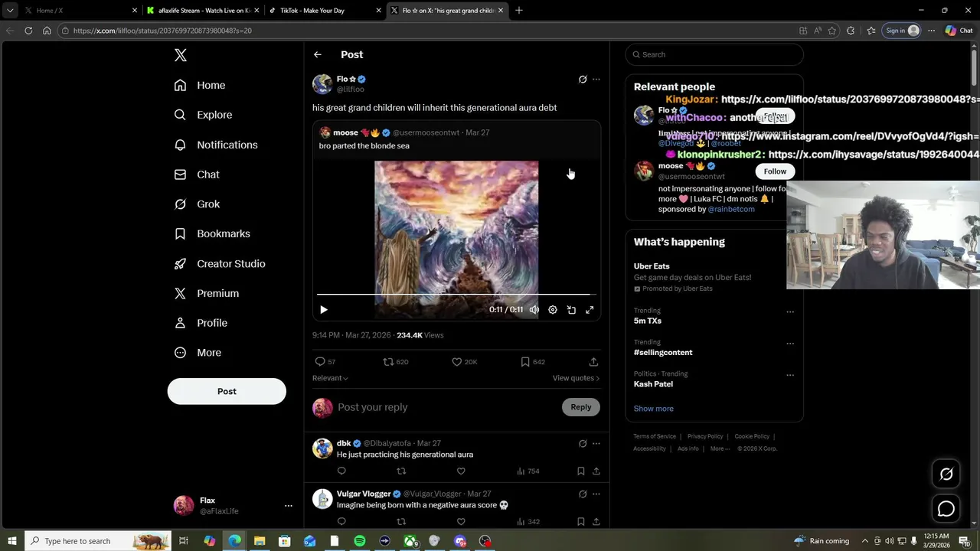Switch to TikTok Make Your Day tab
This screenshot has width=980, height=551.
tap(325, 11)
